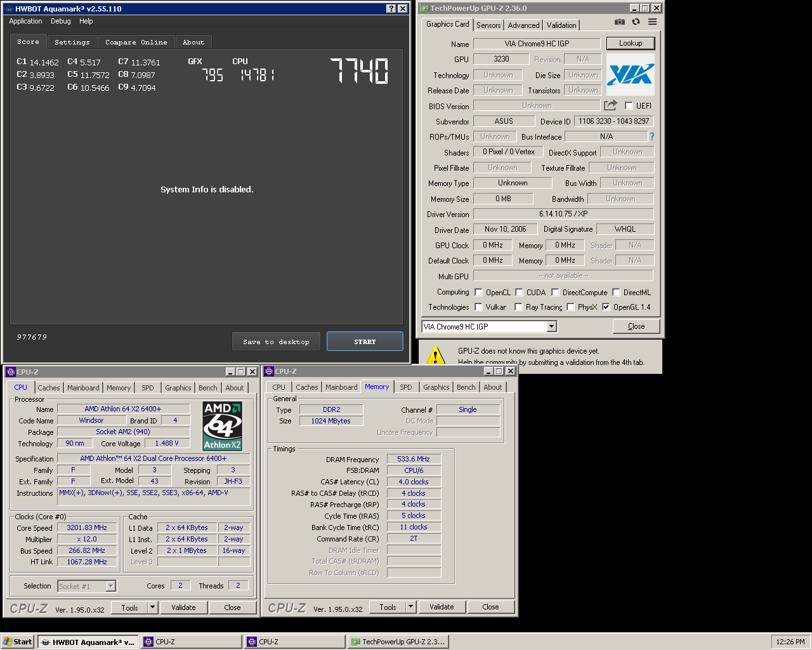This screenshot has height=650, width=812.
Task: Click Save to desktop button
Action: pyautogui.click(x=276, y=342)
